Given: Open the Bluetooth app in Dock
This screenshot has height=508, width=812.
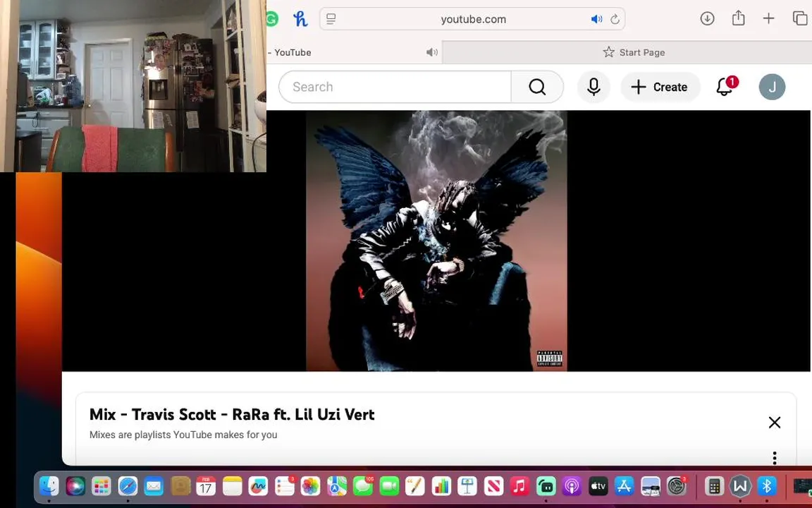Looking at the screenshot, I should (767, 486).
